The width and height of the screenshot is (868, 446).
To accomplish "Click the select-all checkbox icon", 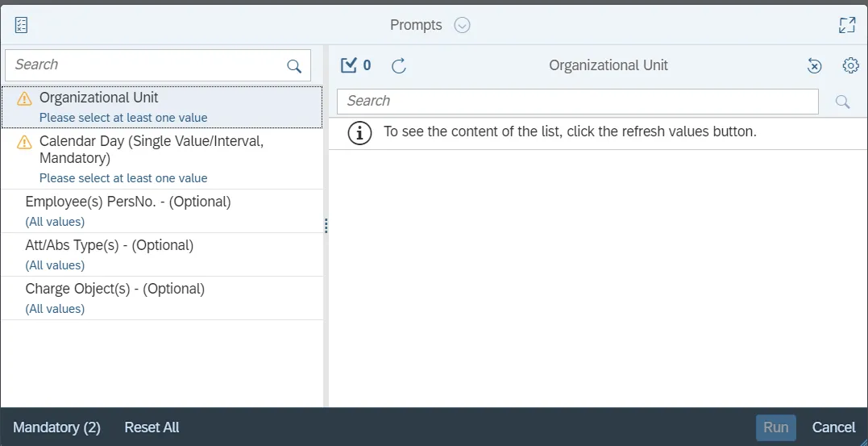I will [349, 65].
